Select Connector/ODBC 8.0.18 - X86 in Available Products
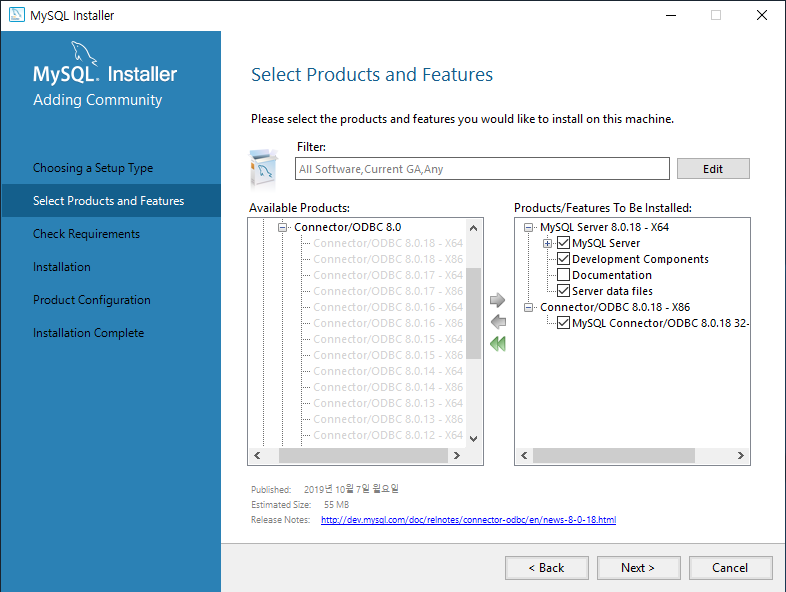The width and height of the screenshot is (786, 592). (388, 259)
